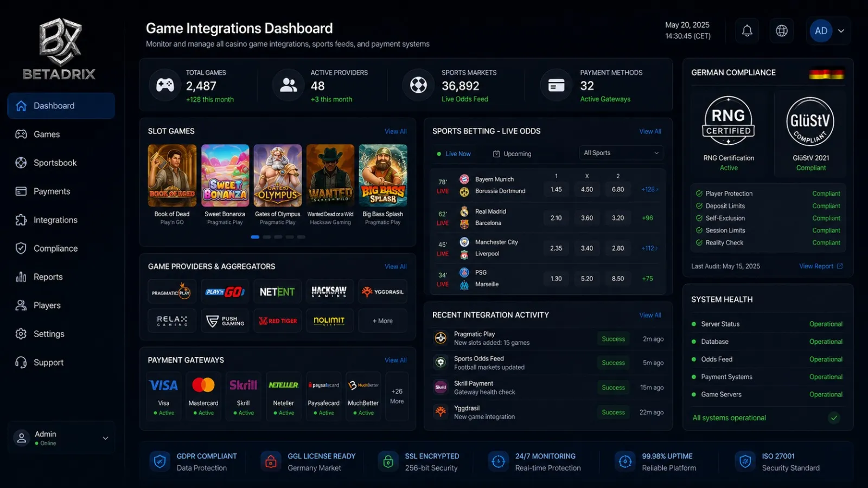Screen dimensions: 868x488
Task: Expand +128 markets for Bayern Munich match
Action: (x=649, y=189)
